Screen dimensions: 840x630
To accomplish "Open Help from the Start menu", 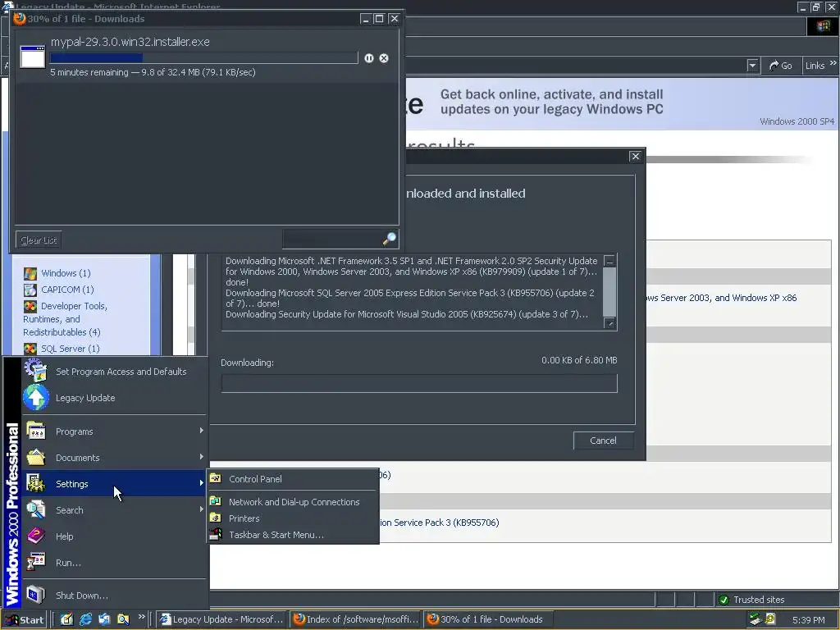I will click(x=115, y=536).
